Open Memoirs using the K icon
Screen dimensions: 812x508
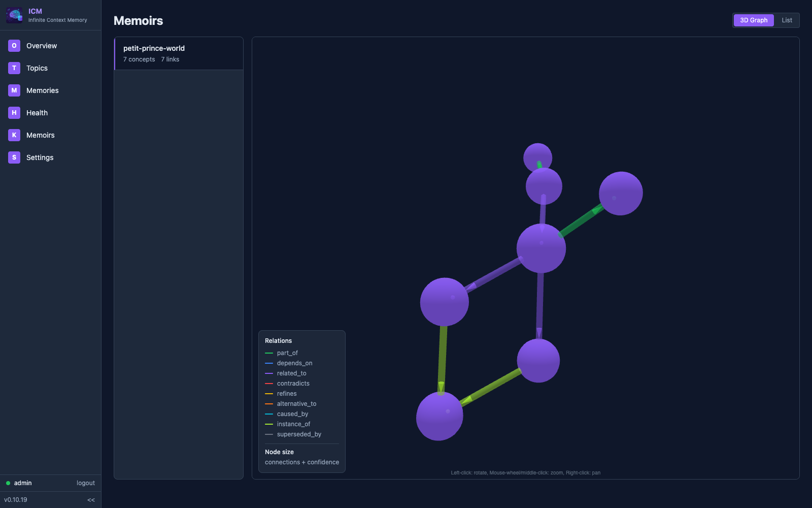(14, 135)
